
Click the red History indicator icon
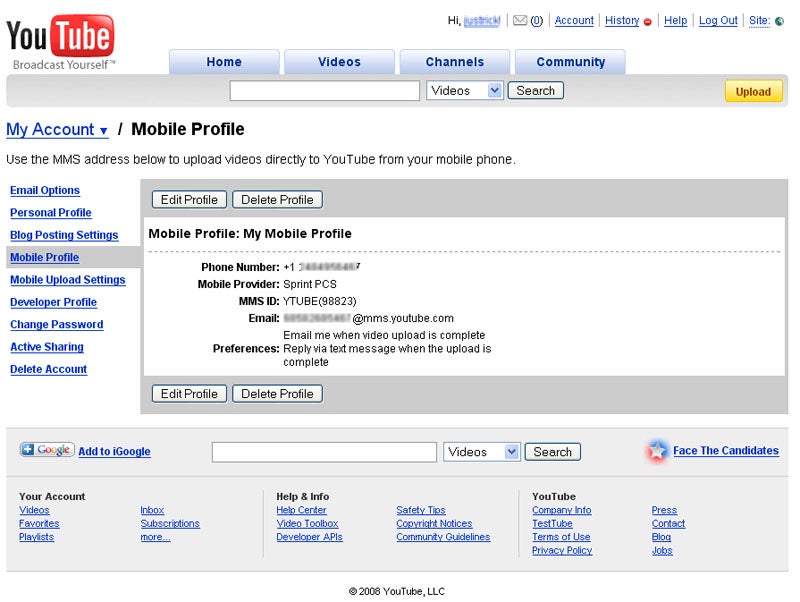tap(647, 22)
